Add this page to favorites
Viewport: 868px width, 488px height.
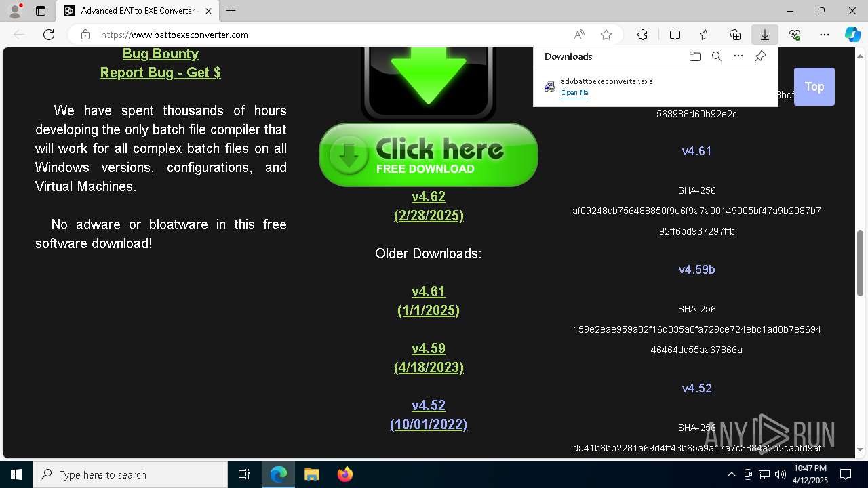(606, 35)
